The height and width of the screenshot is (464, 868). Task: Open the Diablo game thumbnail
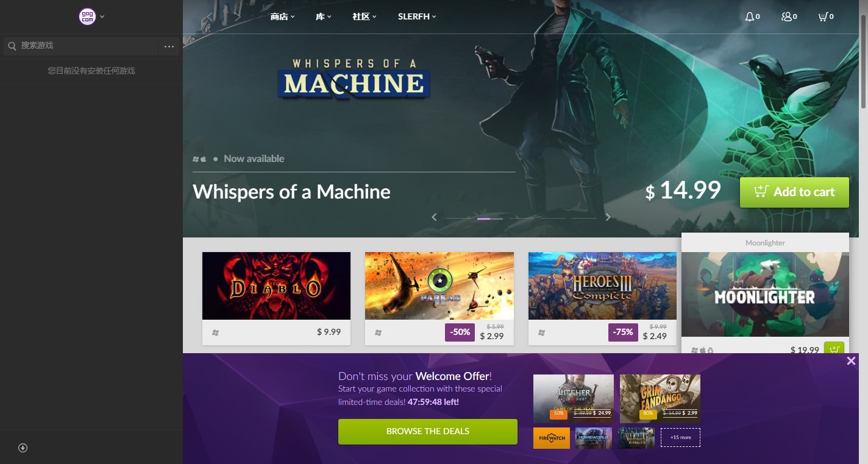tap(276, 286)
